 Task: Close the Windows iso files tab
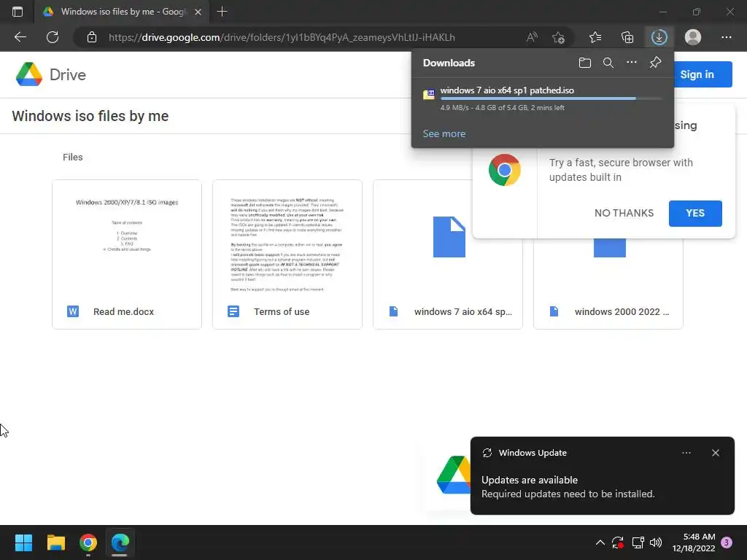point(198,12)
